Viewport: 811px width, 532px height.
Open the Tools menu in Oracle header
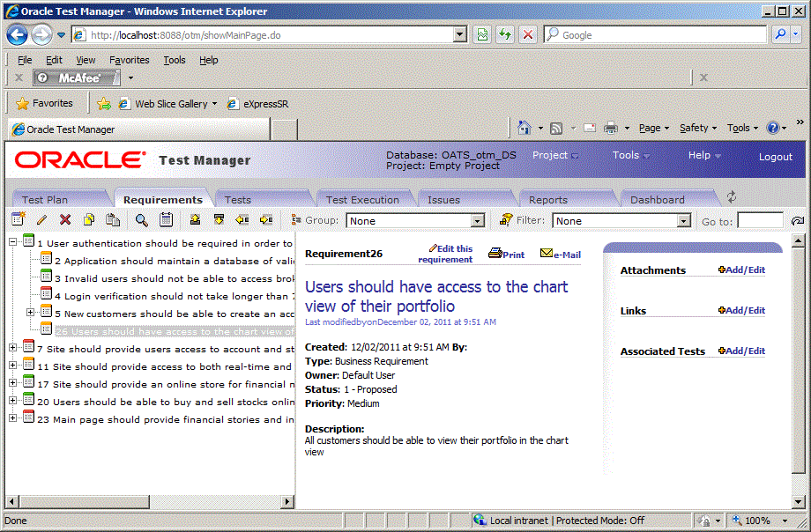631,155
